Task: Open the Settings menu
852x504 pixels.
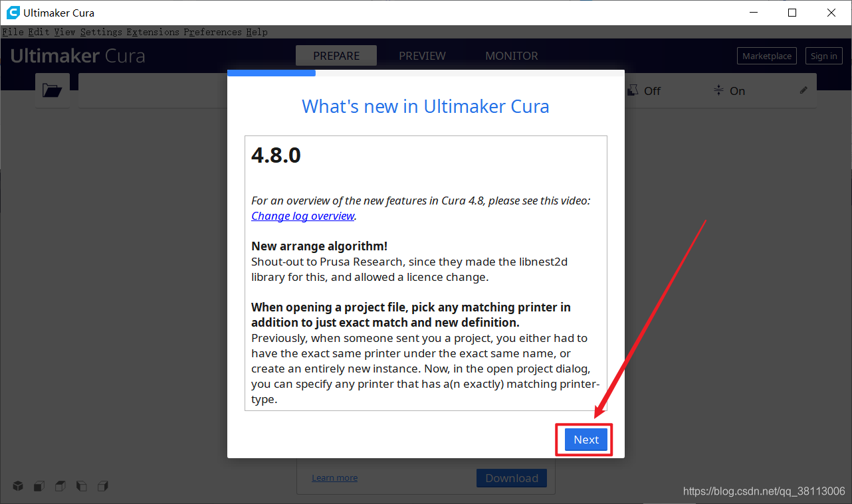Action: pos(101,32)
